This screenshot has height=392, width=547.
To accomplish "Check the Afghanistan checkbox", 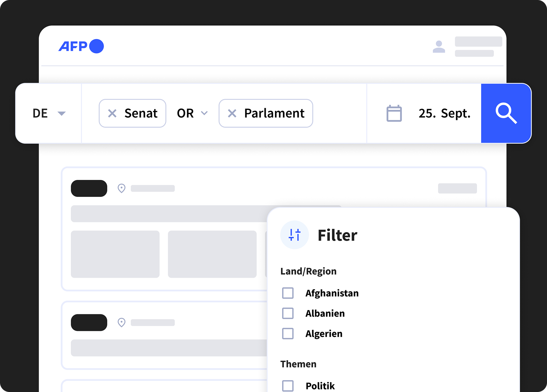I will pos(288,293).
